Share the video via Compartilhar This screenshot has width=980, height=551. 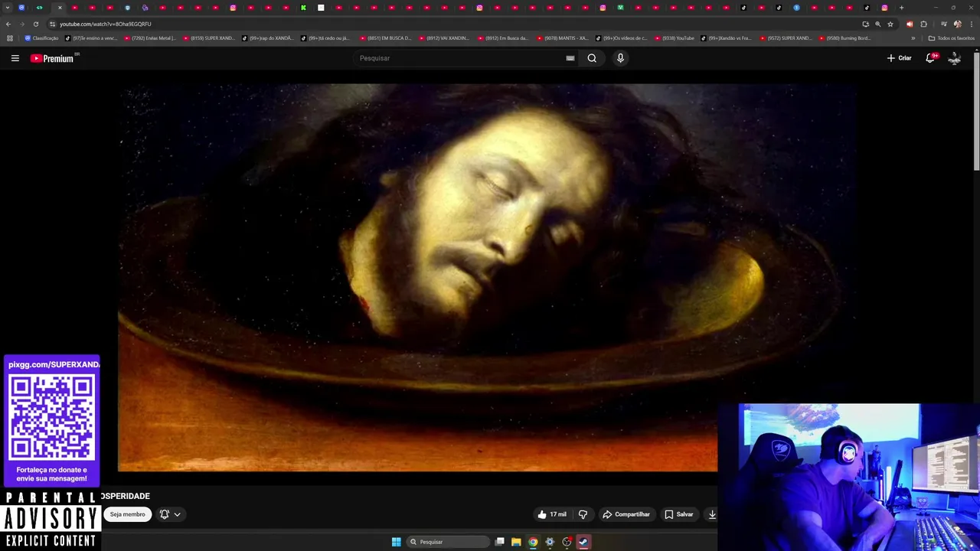point(626,514)
